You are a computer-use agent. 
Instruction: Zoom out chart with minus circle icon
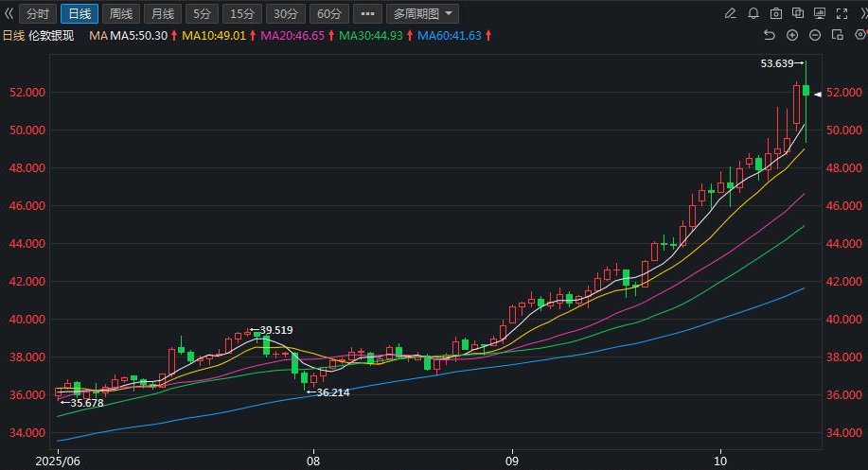tap(814, 35)
